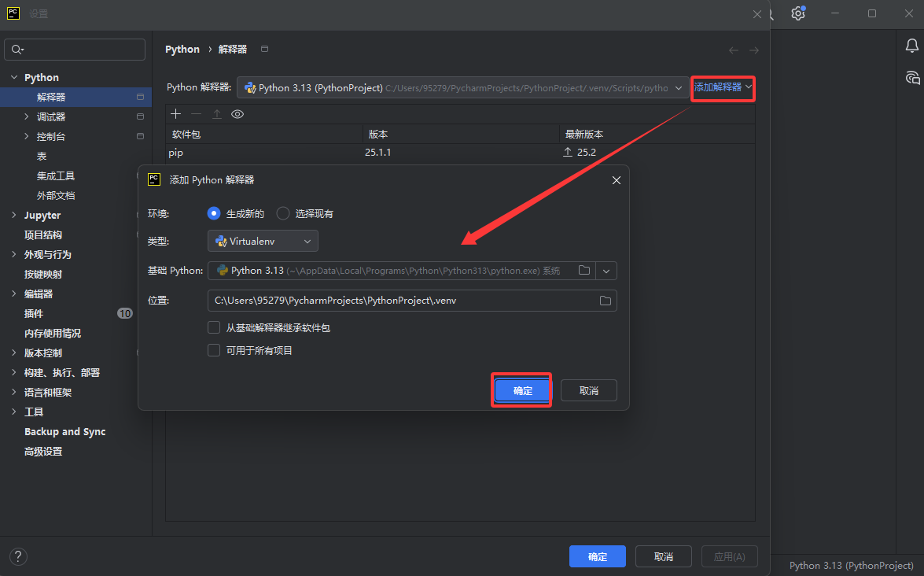Click the folder icon in location field
The image size is (924, 576).
pos(606,301)
